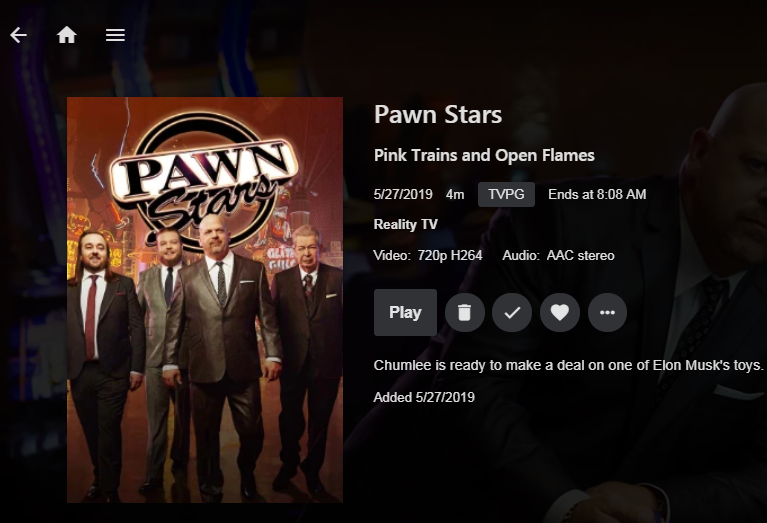767x523 pixels.
Task: Click the episode title Pink Trains and Open Flames
Action: pos(484,156)
